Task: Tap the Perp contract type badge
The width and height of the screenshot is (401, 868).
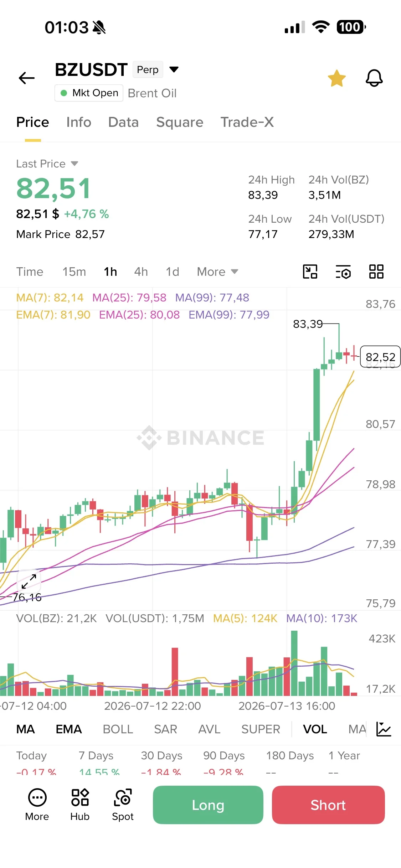Action: [x=148, y=69]
